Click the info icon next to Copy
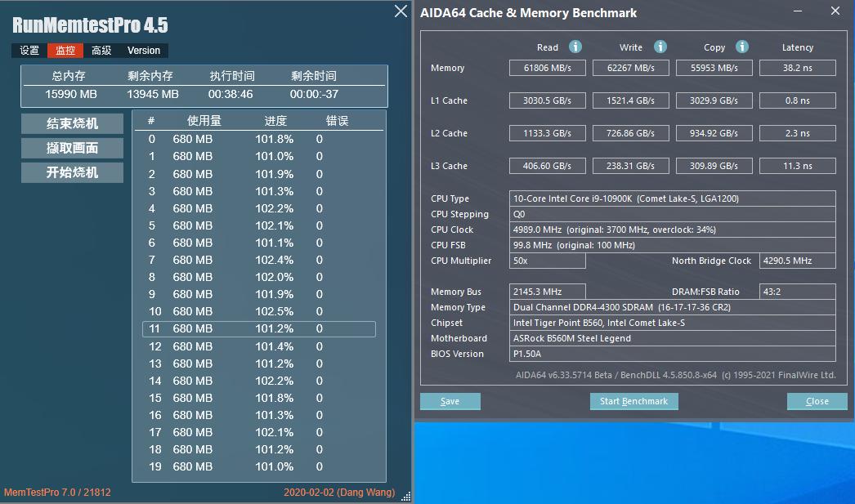 742,47
